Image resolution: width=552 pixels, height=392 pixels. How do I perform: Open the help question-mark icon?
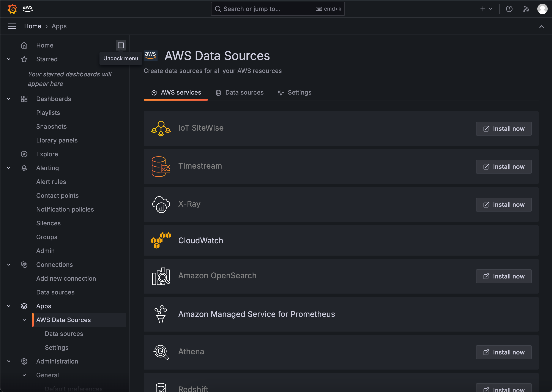[509, 9]
